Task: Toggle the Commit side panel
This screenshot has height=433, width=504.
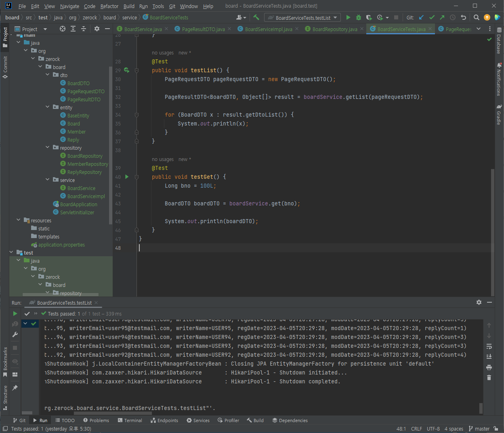Action: pyautogui.click(x=5, y=67)
